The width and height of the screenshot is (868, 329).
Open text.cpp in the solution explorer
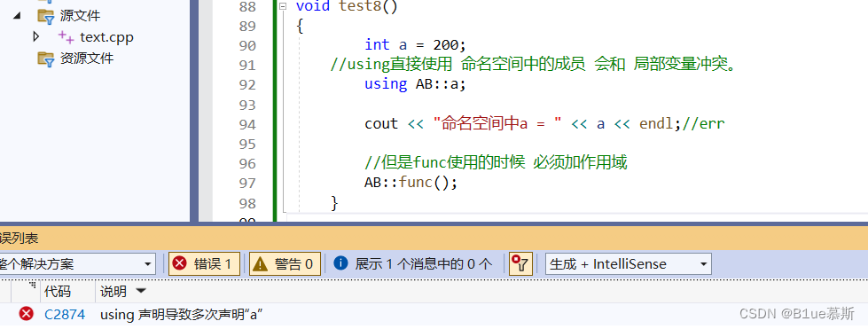pyautogui.click(x=107, y=37)
